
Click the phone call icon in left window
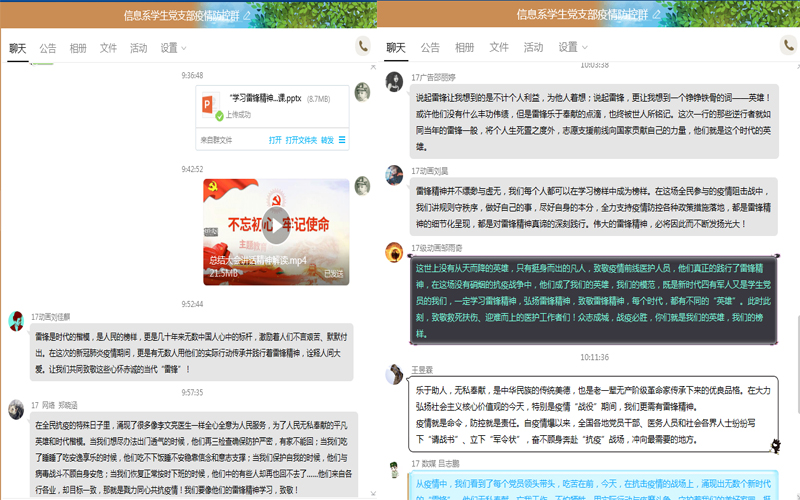click(363, 46)
